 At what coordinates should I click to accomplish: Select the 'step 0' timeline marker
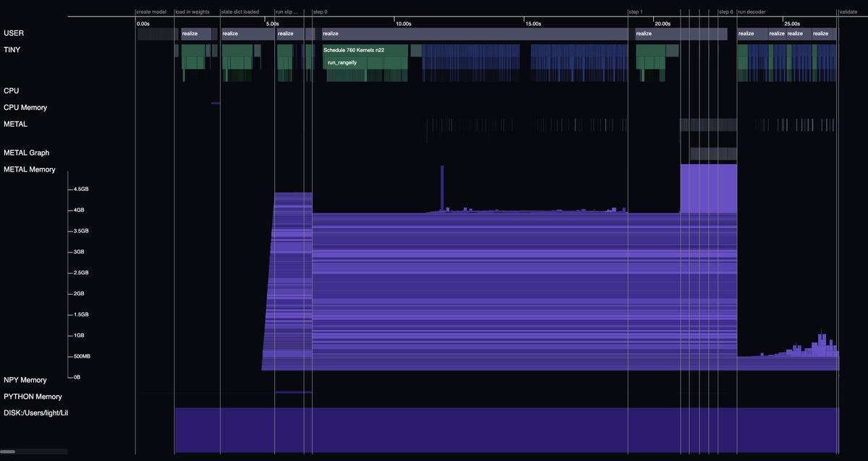coord(320,12)
